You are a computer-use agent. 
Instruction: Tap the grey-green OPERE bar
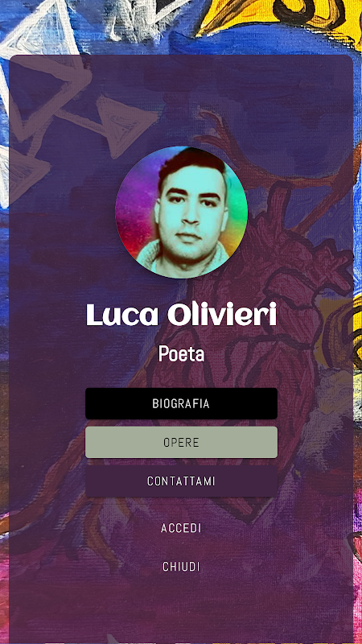coord(182,442)
